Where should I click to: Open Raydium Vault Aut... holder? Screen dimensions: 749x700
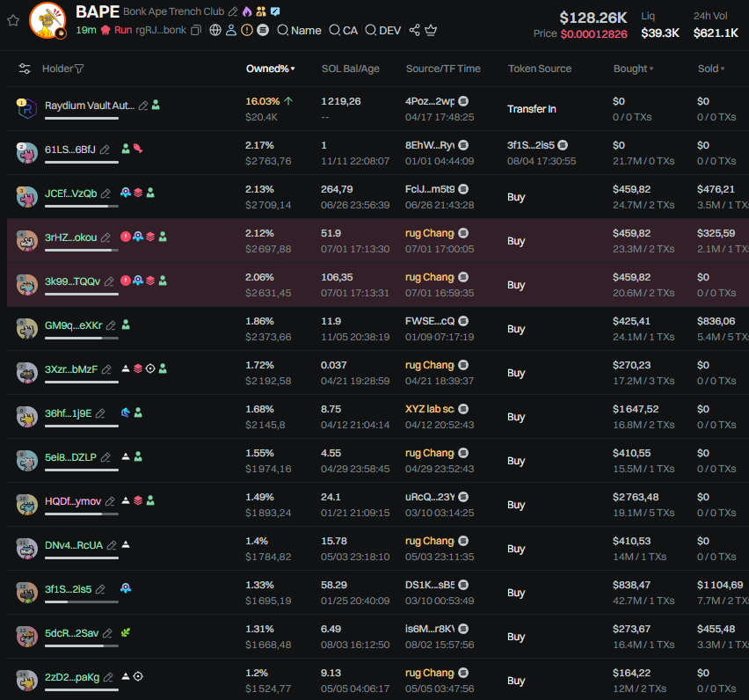[x=90, y=106]
